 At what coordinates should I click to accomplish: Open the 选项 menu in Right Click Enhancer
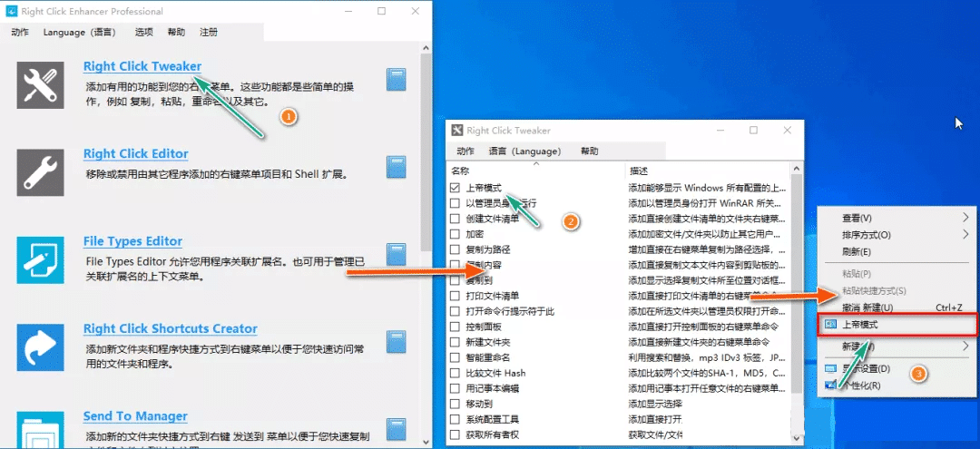tap(143, 32)
